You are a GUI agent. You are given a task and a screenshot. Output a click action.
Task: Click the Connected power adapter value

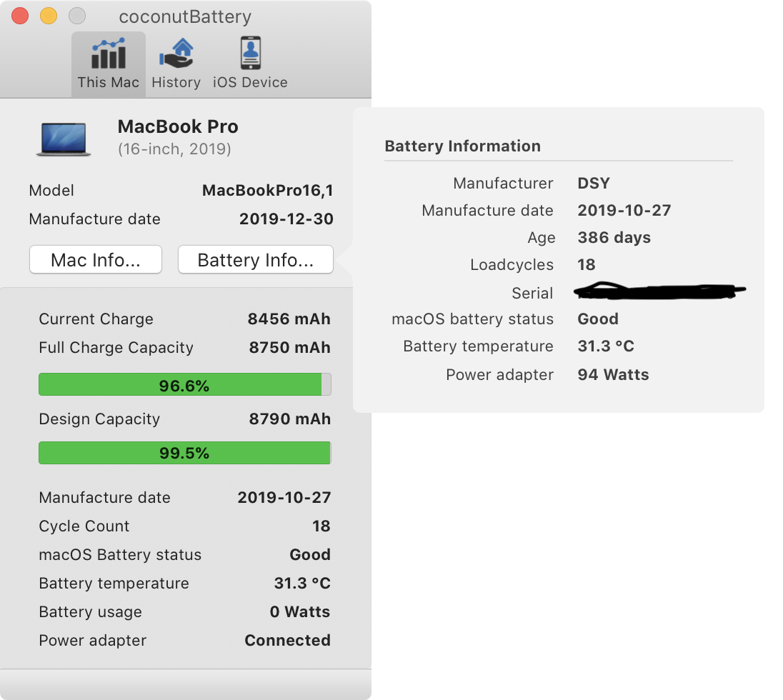pyautogui.click(x=288, y=641)
